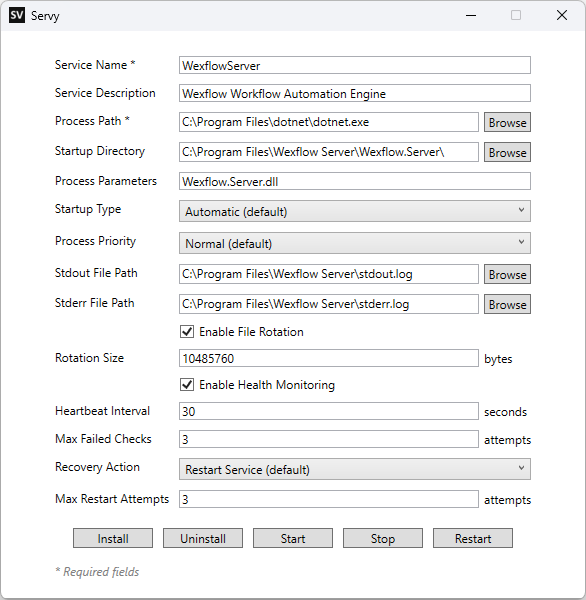Browse for the Stdout File Path
This screenshot has width=586, height=600.
pos(507,274)
